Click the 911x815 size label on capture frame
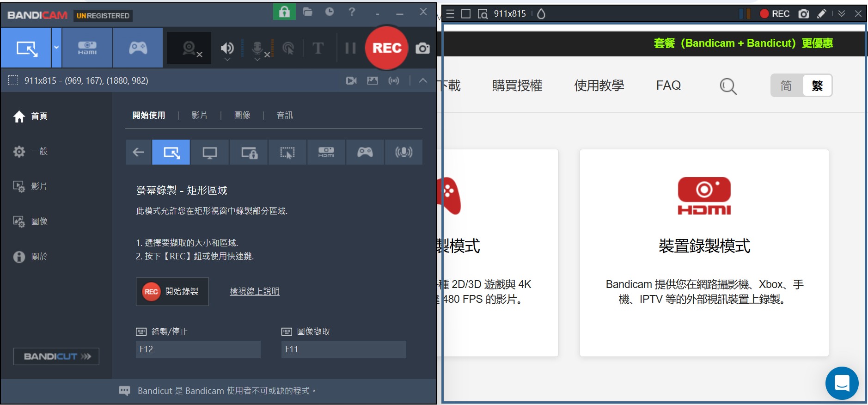Image resolution: width=868 pixels, height=405 pixels. click(510, 14)
